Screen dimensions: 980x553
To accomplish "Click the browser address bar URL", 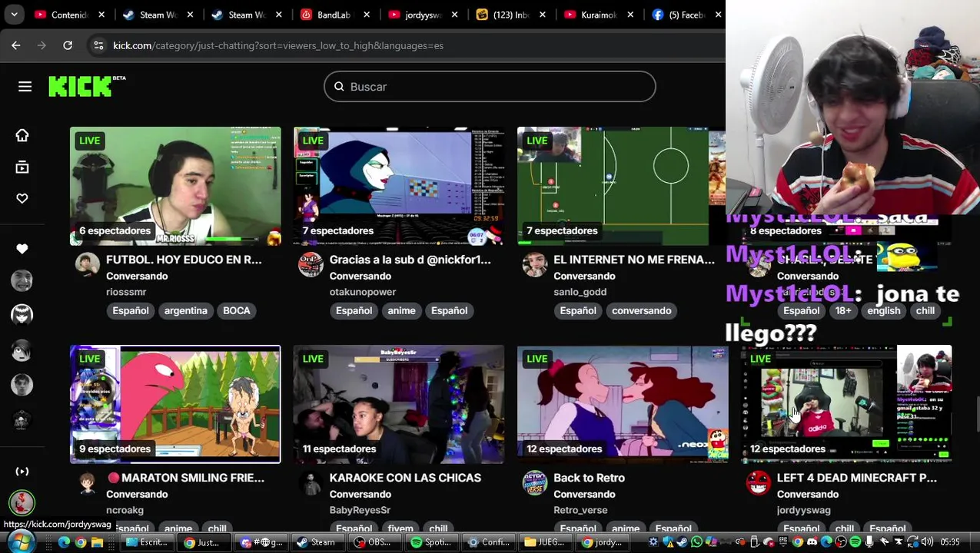I will 278,45.
